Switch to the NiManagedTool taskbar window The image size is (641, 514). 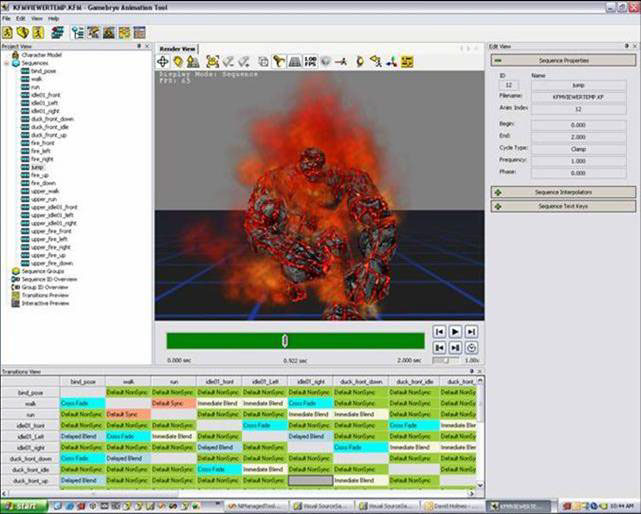click(255, 506)
